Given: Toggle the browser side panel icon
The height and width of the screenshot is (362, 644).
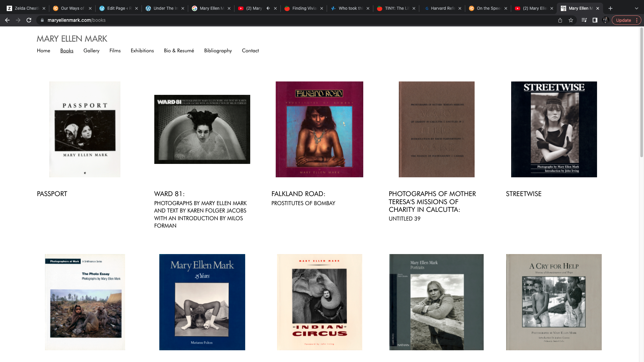Looking at the screenshot, I should (x=595, y=20).
